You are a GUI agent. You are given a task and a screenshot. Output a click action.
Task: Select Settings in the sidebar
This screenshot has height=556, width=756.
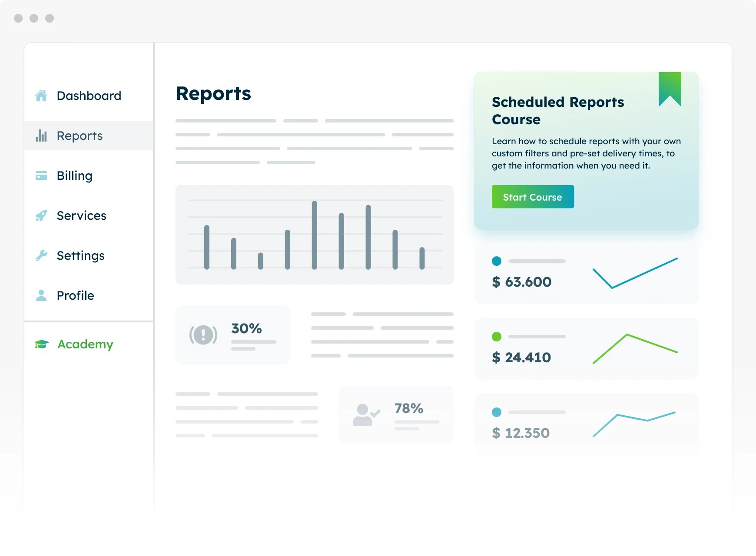click(80, 255)
